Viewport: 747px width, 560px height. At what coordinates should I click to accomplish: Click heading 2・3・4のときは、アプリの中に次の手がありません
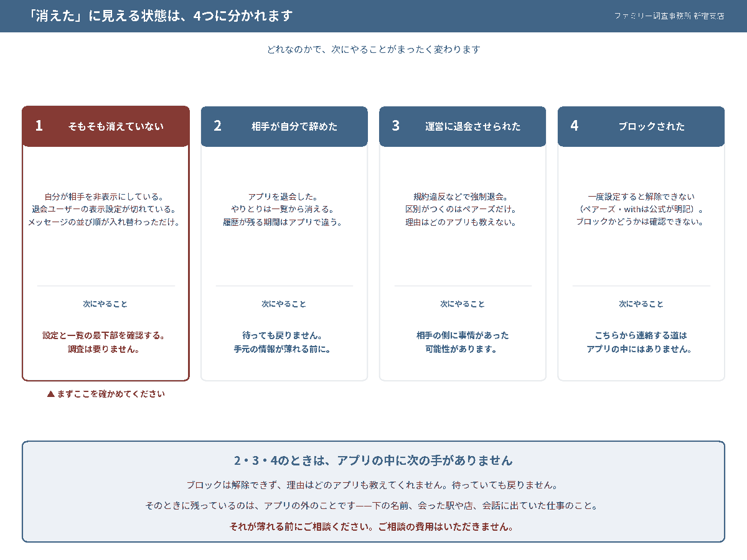(374, 460)
